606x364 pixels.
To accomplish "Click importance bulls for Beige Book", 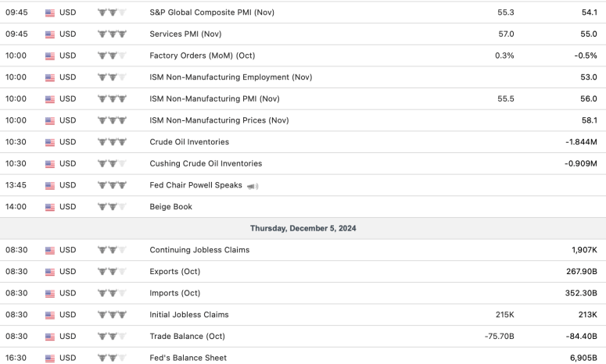I will click(112, 207).
